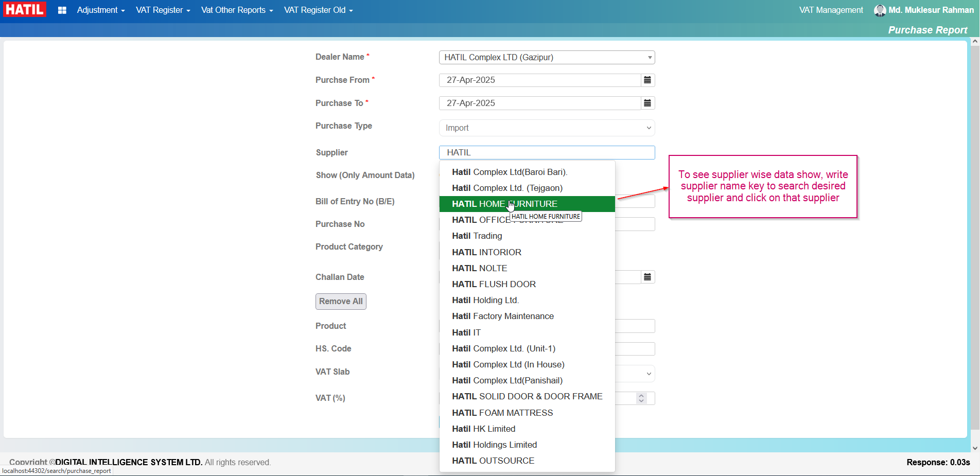The width and height of the screenshot is (980, 476).
Task: Click VAT Management link
Action: point(831,10)
